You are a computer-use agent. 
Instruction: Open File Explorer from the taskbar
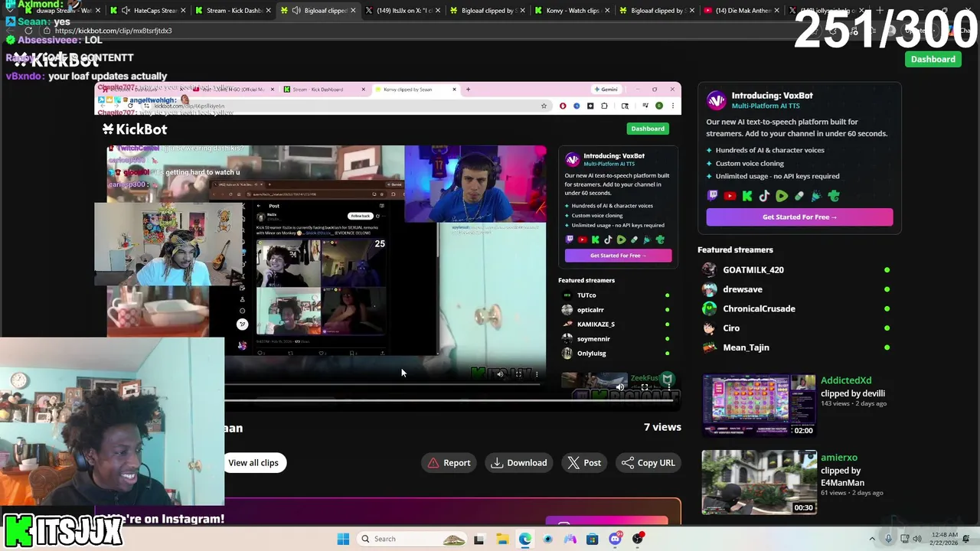click(502, 539)
